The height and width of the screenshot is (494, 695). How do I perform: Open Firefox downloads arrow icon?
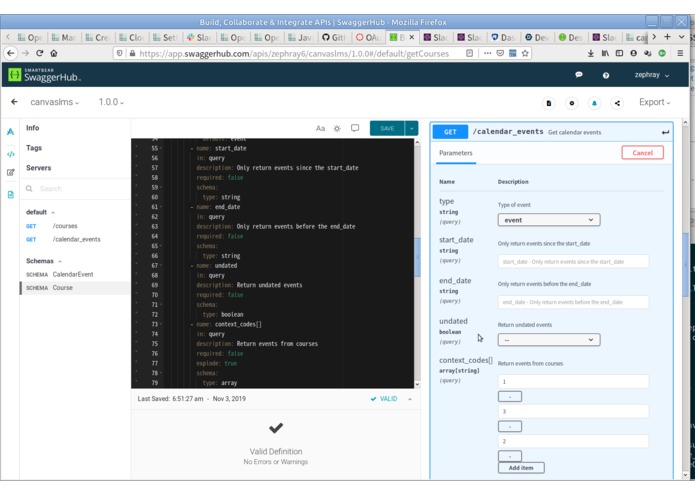[x=591, y=53]
